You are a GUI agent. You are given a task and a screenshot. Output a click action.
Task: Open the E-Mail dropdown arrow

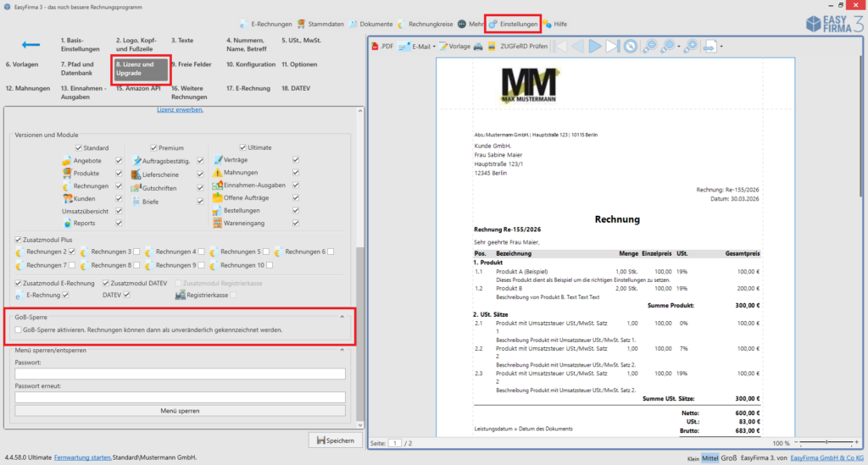(x=434, y=47)
